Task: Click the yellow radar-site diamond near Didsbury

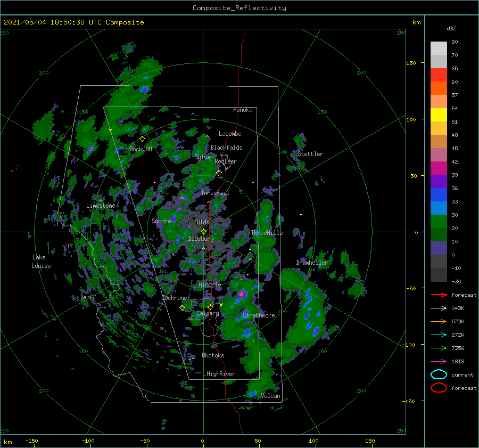Action: pyautogui.click(x=203, y=232)
